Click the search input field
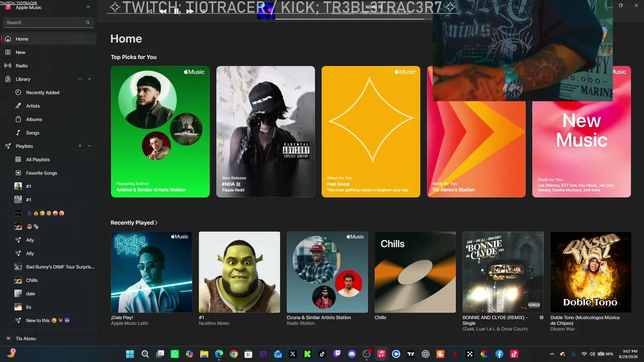Image resolution: width=644 pixels, height=362 pixels. click(48, 23)
